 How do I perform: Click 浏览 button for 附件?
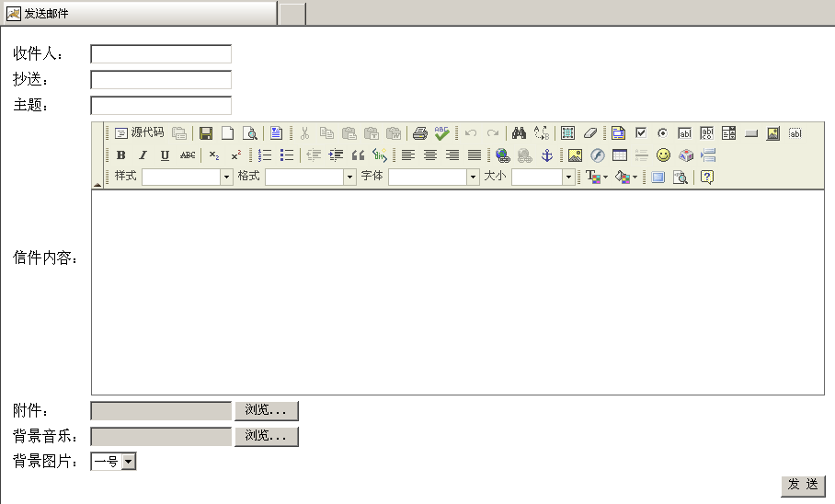click(267, 411)
